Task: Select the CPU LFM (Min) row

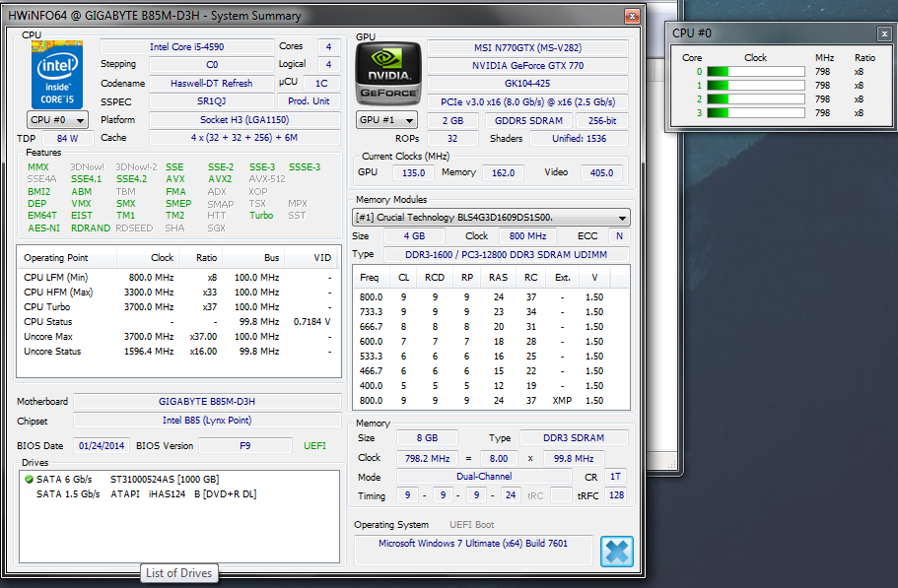Action: 177,278
